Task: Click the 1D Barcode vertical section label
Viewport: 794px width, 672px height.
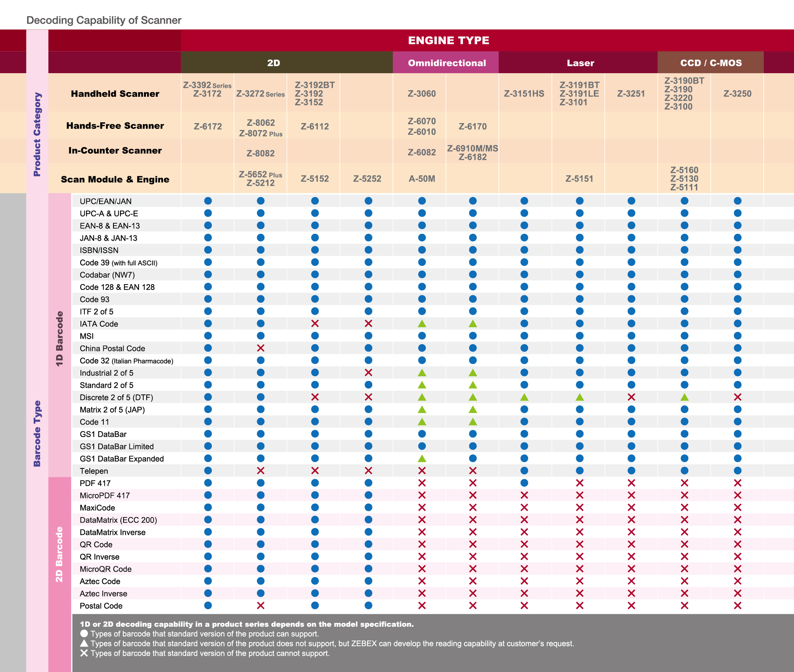Action: tap(59, 338)
